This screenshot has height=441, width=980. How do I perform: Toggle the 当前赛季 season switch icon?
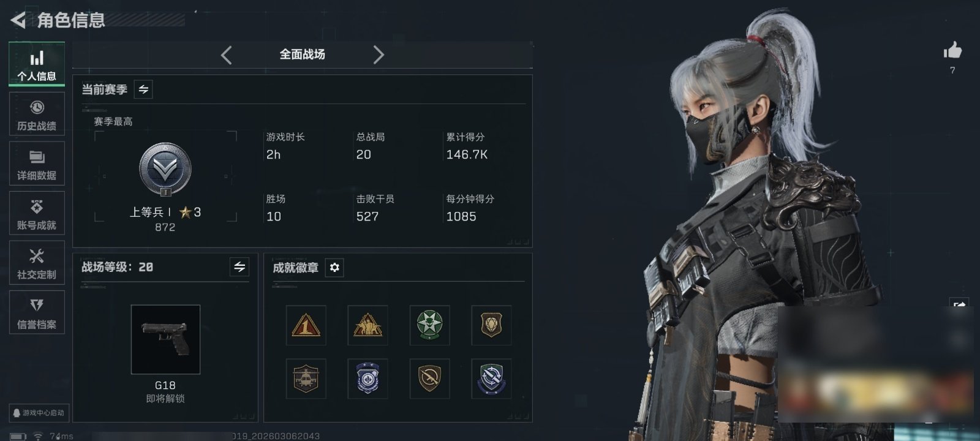click(143, 89)
